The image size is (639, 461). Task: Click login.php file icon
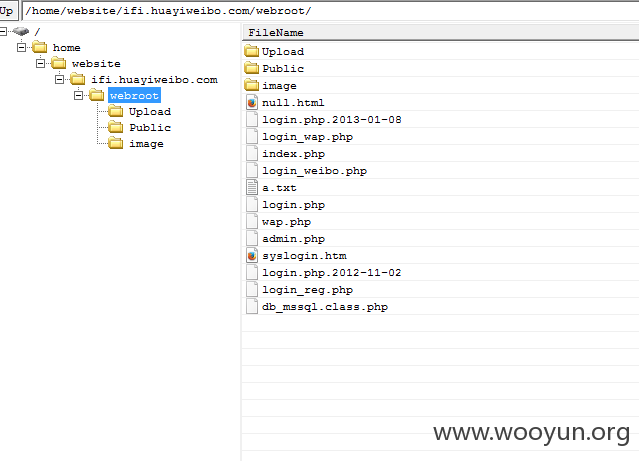(252, 204)
